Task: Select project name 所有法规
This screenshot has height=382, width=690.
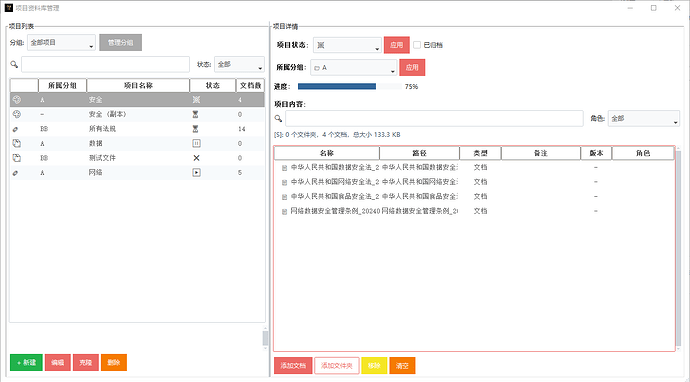Action: 102,129
